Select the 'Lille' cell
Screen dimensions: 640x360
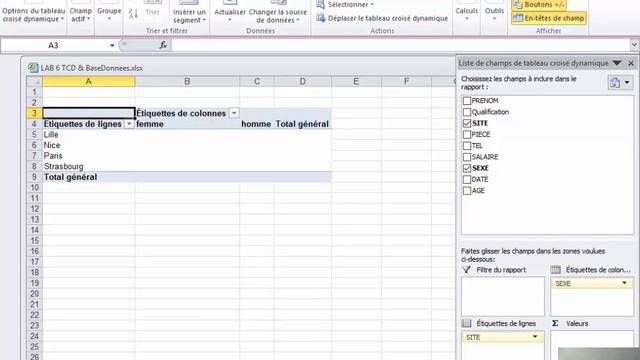(x=89, y=134)
